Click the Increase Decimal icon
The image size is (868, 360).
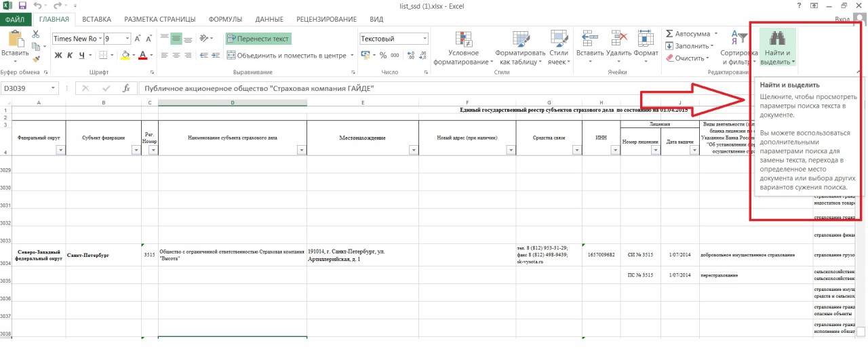pyautogui.click(x=410, y=56)
